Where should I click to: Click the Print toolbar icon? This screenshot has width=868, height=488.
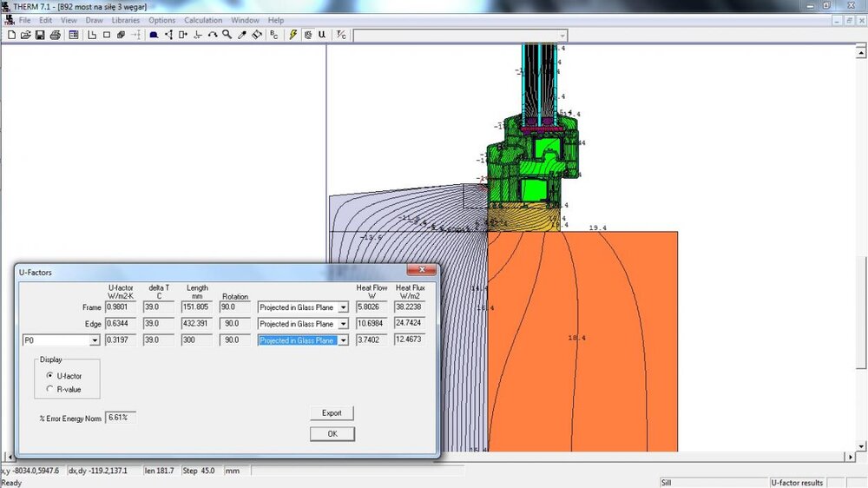tap(55, 35)
